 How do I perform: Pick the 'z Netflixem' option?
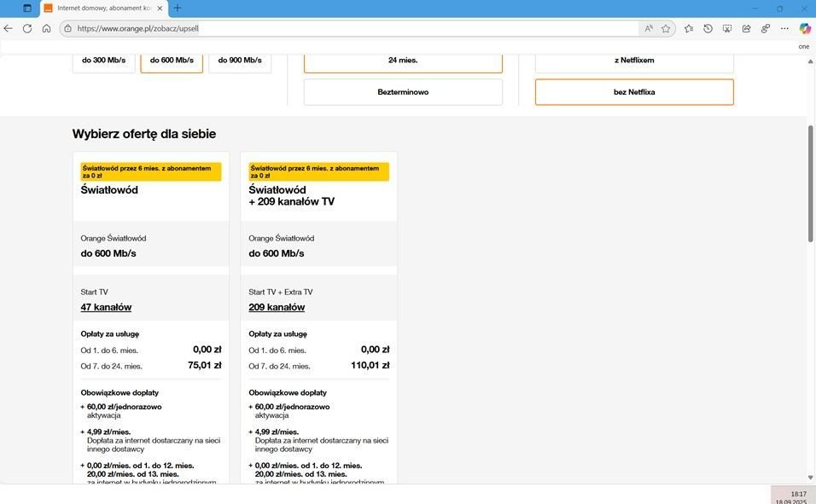pos(634,61)
